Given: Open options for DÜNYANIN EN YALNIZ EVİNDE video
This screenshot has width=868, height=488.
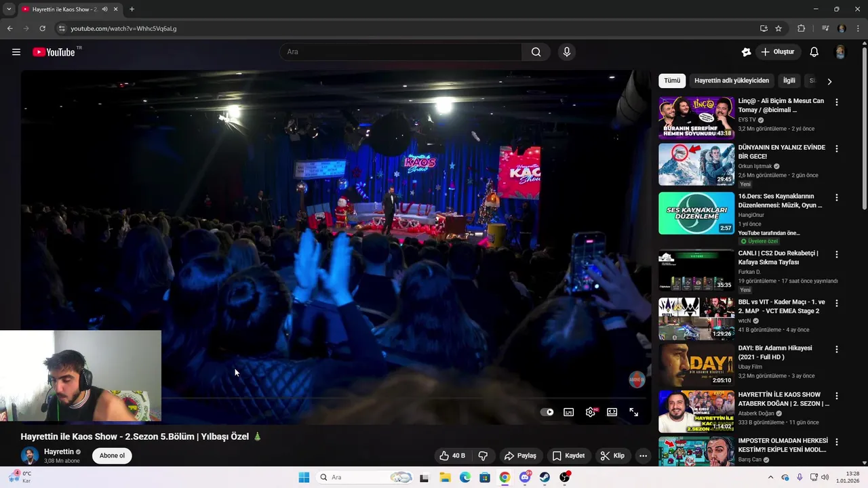Looking at the screenshot, I should coord(837,148).
